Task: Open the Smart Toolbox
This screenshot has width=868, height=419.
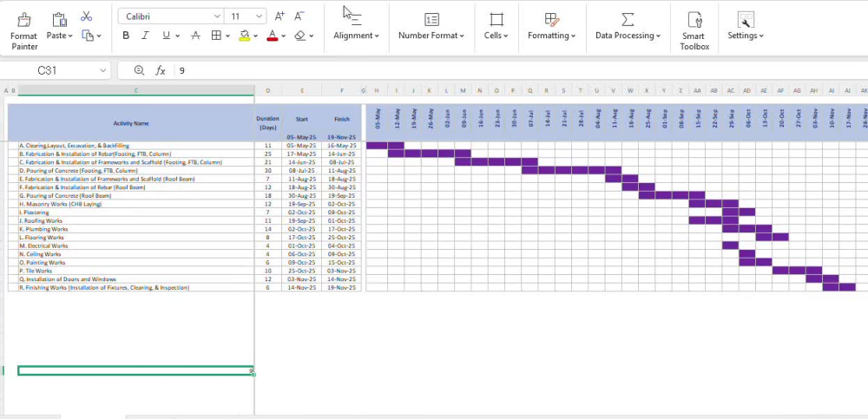Action: (694, 31)
